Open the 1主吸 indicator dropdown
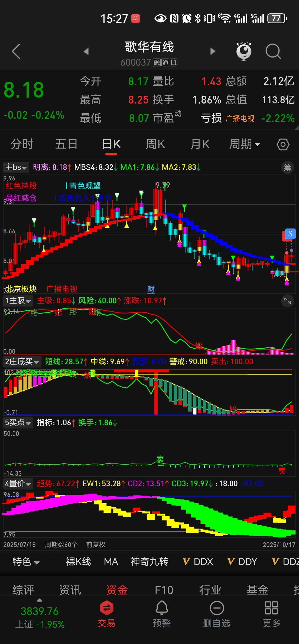The image size is (299, 644). [18, 301]
